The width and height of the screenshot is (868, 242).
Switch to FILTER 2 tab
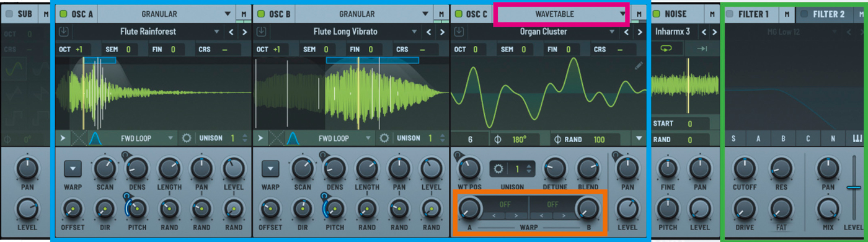pos(828,14)
